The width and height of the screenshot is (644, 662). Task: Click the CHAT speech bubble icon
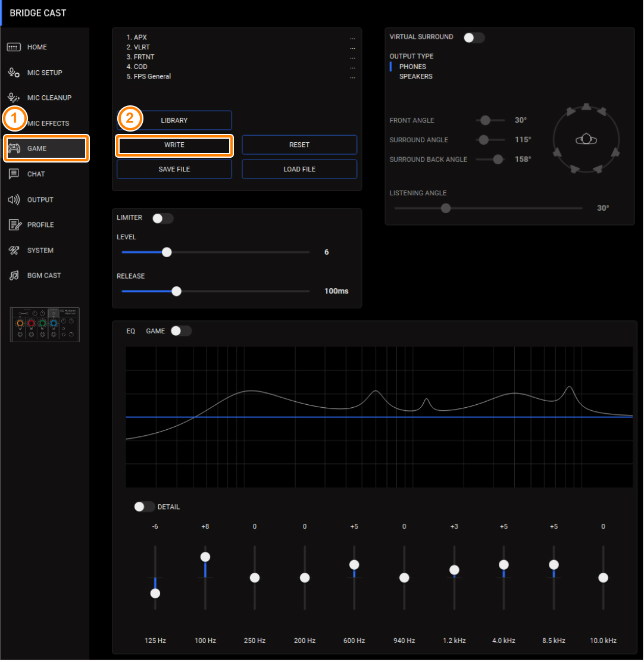14,174
